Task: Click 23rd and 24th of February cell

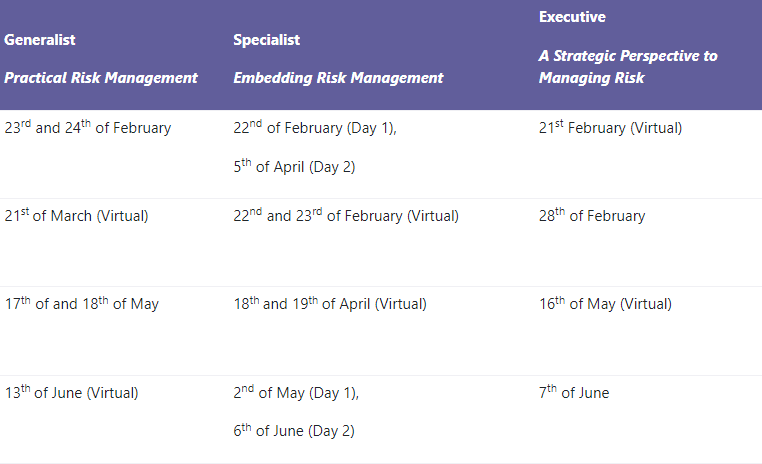Action: tap(88, 127)
